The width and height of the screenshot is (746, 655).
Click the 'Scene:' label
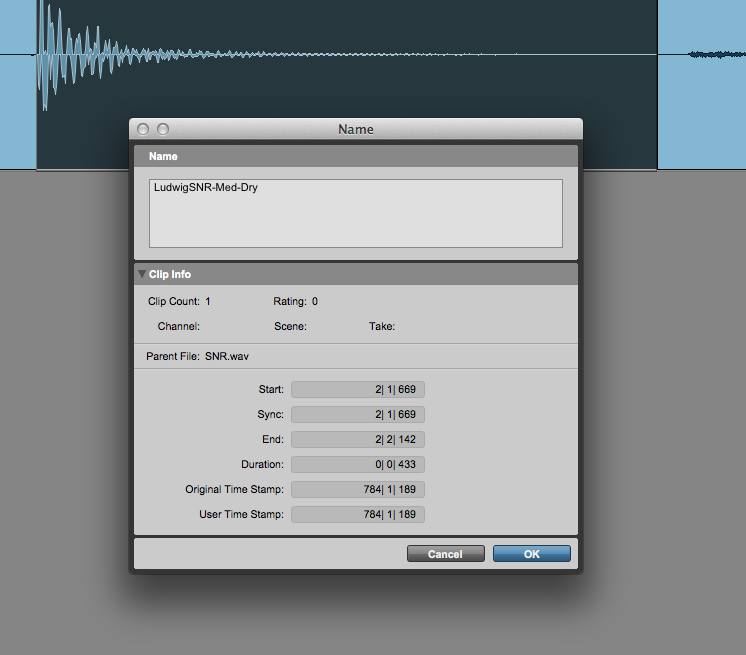tap(290, 326)
